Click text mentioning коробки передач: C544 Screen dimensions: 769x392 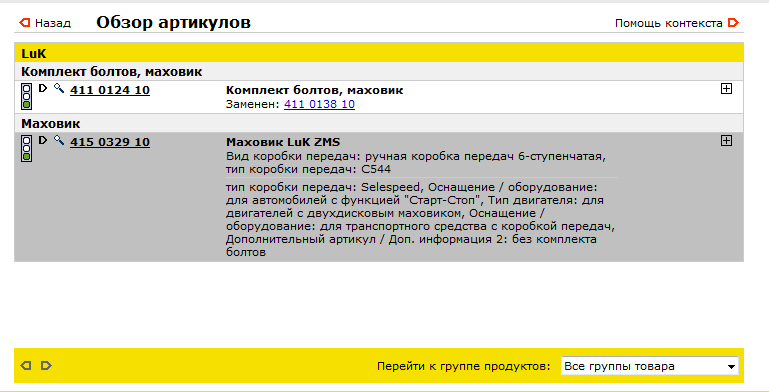308,169
